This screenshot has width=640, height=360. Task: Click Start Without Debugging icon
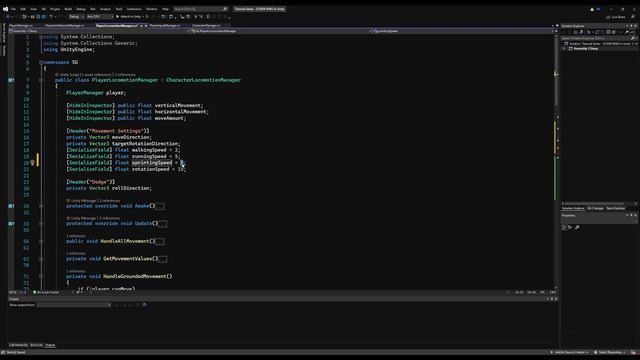(147, 17)
